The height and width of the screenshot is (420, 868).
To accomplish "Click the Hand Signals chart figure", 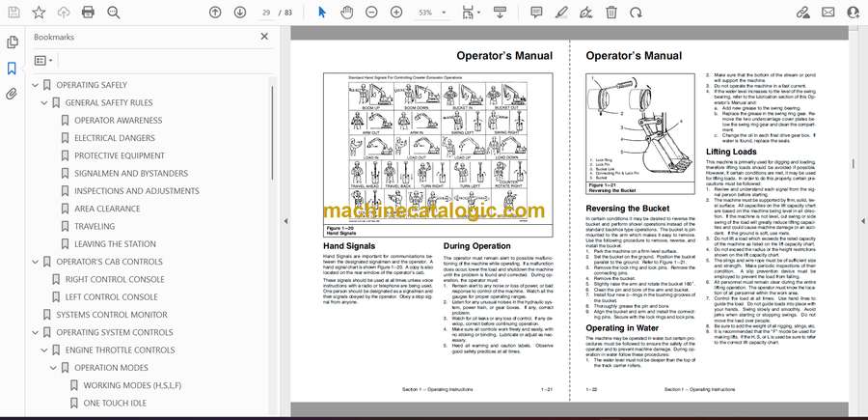I will pos(438,155).
